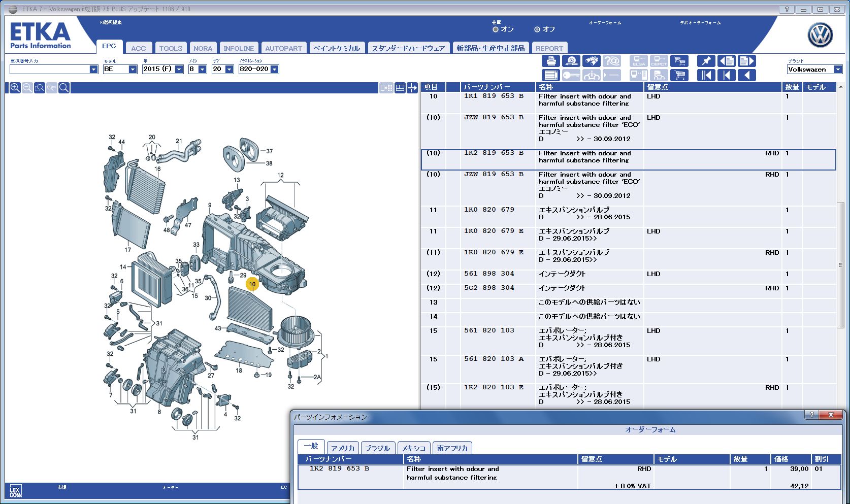The width and height of the screenshot is (850, 504).
Task: Select the 一般 tab in parts info
Action: pos(311,446)
